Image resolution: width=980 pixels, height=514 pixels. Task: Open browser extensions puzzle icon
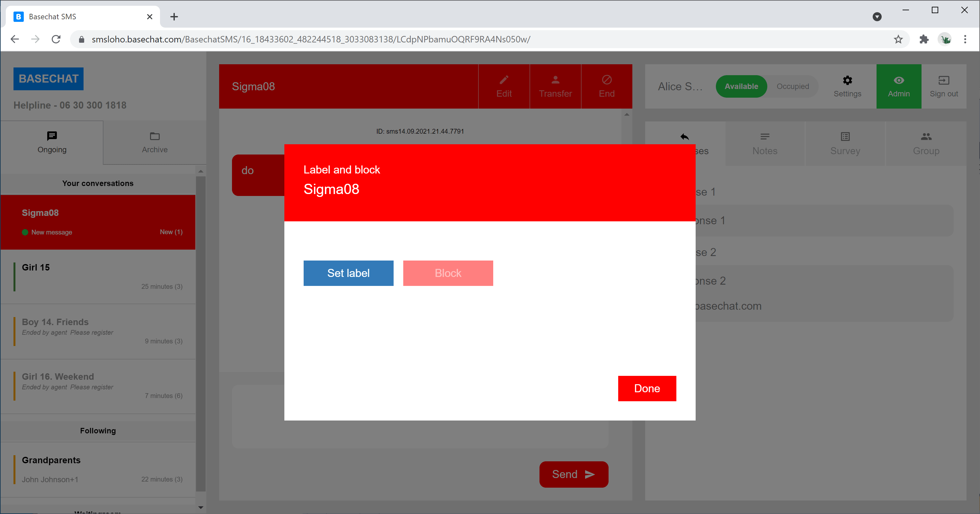click(924, 39)
